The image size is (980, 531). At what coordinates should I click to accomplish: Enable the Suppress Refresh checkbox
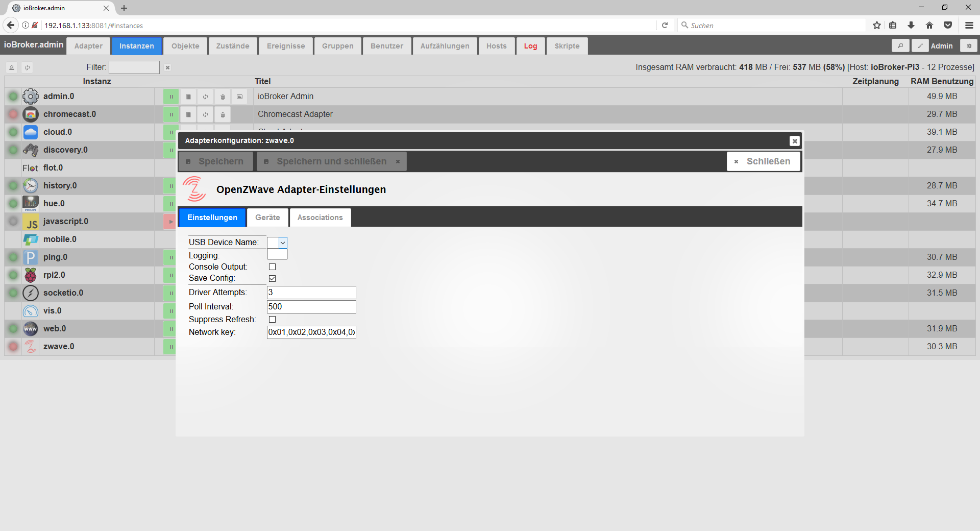pos(272,320)
